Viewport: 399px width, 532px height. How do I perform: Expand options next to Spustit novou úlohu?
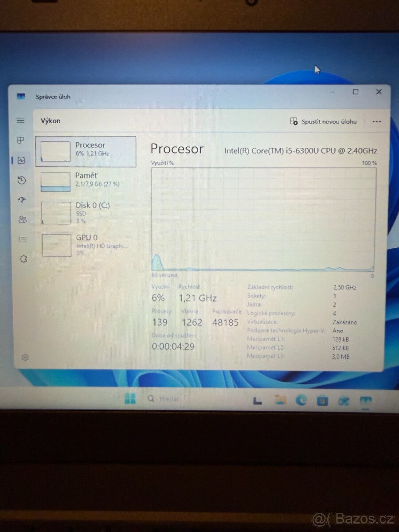376,121
